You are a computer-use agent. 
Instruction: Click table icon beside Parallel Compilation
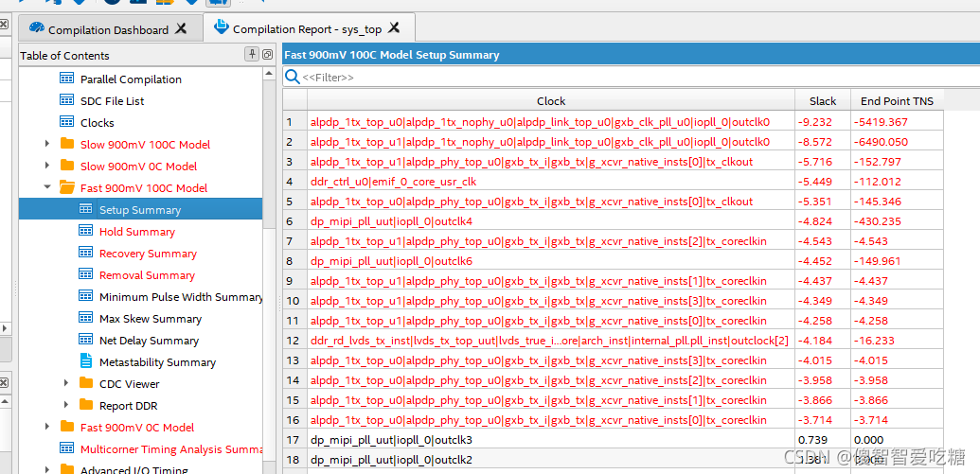(x=67, y=79)
